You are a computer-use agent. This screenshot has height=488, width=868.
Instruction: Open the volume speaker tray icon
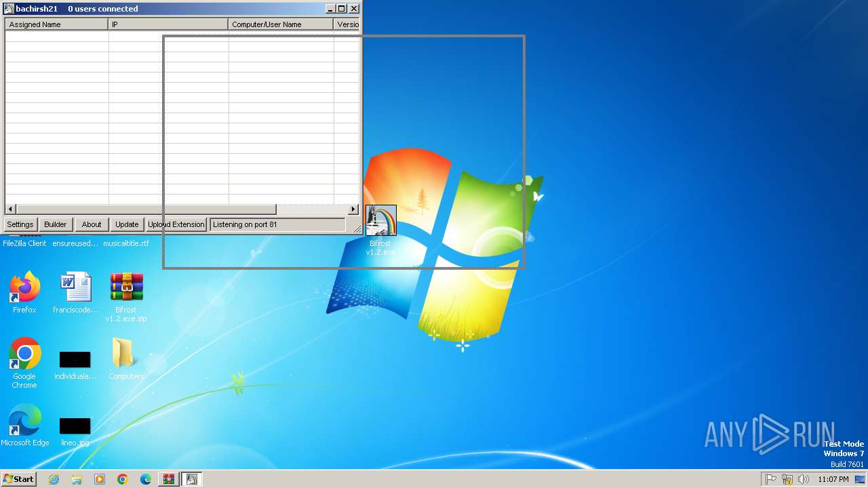point(804,479)
